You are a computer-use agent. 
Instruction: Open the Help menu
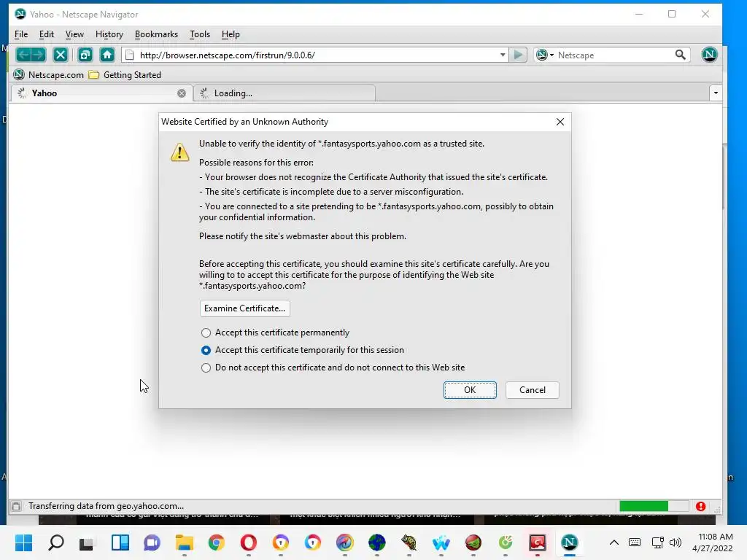pyautogui.click(x=231, y=34)
